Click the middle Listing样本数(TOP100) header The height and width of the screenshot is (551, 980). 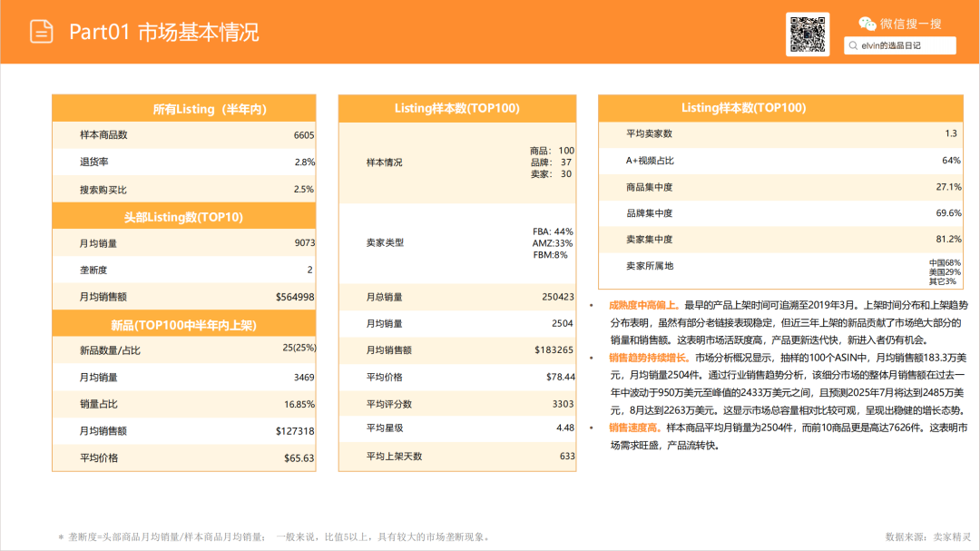456,108
